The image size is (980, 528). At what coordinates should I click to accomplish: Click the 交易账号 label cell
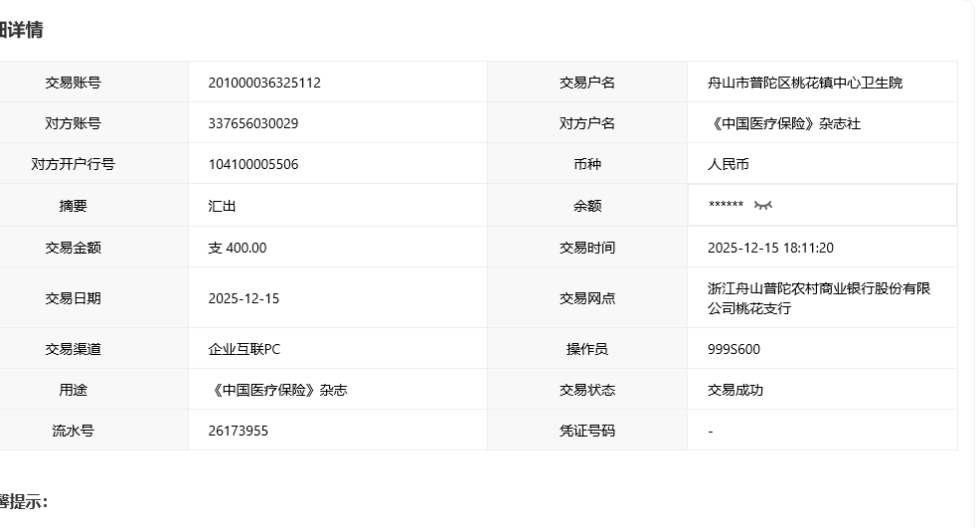tap(73, 83)
